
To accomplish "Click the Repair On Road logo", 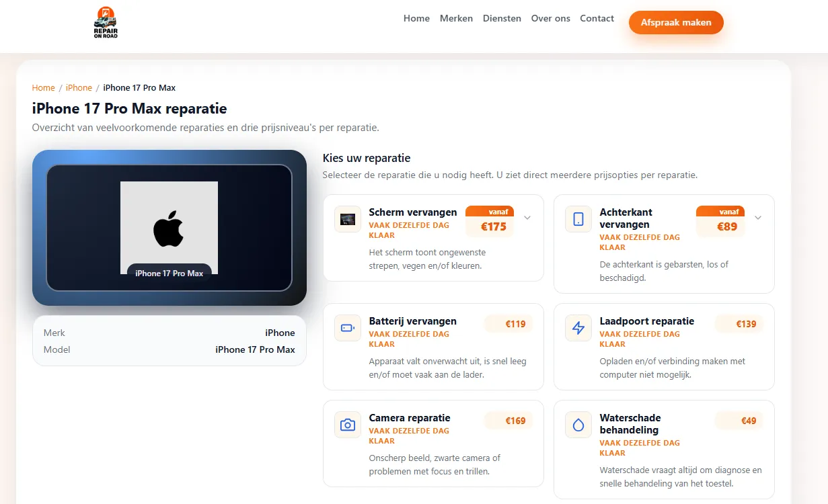I will 106,22.
